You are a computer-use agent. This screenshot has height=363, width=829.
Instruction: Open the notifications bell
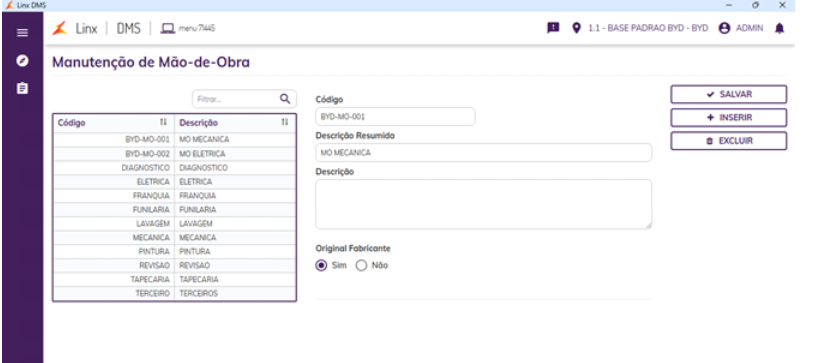point(779,29)
